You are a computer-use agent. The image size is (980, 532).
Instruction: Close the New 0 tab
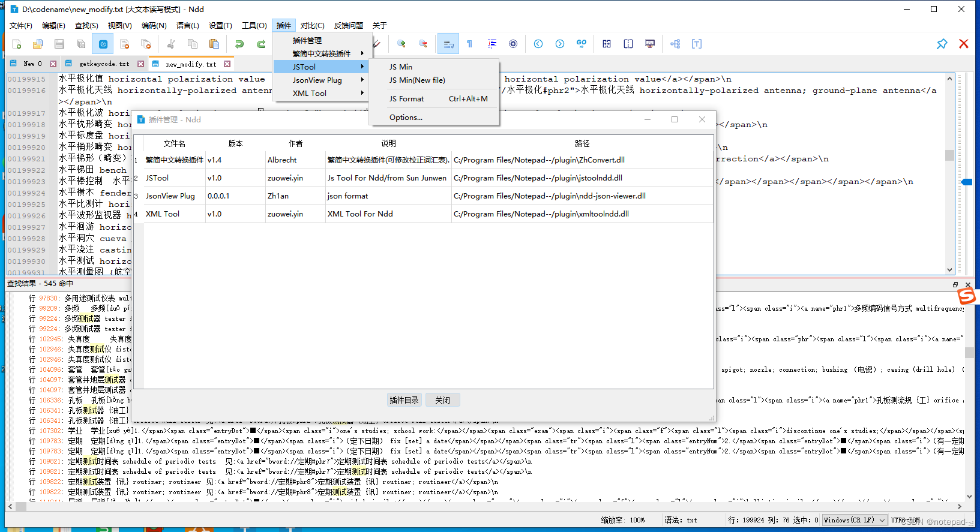point(53,64)
